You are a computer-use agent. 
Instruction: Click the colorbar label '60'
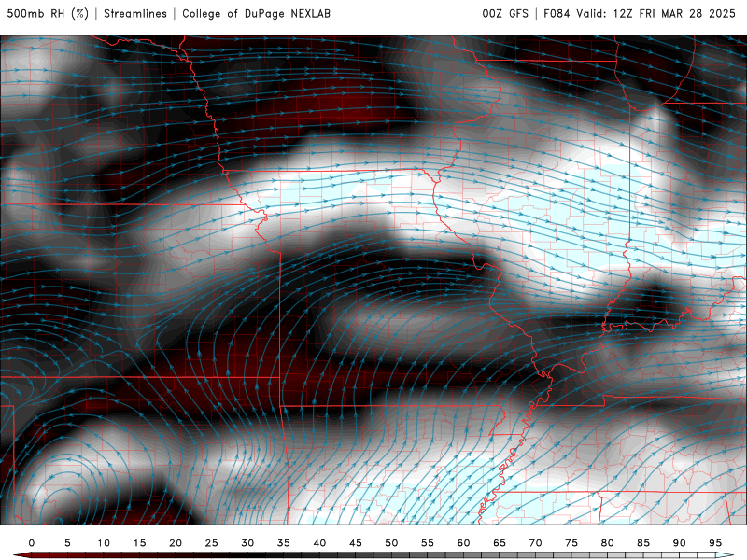pos(463,543)
